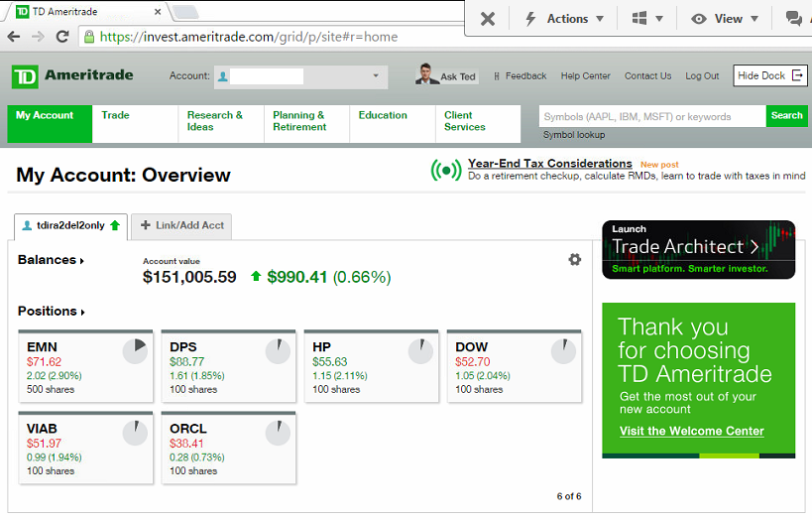
Task: Click Log Out
Action: click(x=702, y=75)
